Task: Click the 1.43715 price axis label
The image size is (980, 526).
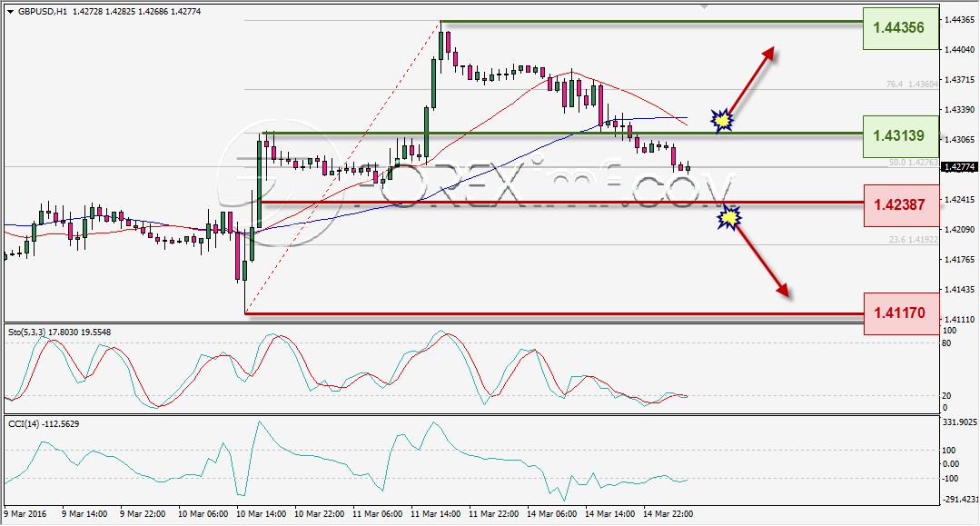Action: (959, 79)
